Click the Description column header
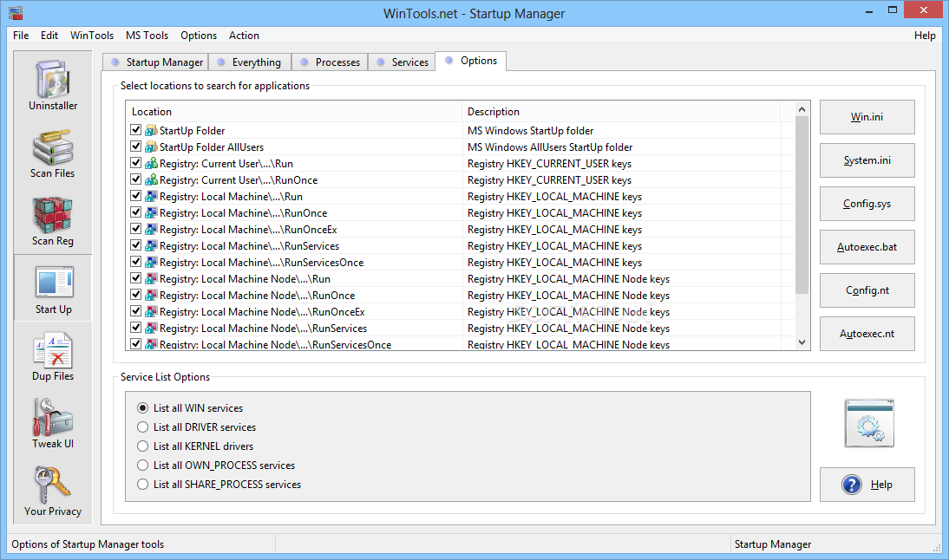 click(x=621, y=112)
